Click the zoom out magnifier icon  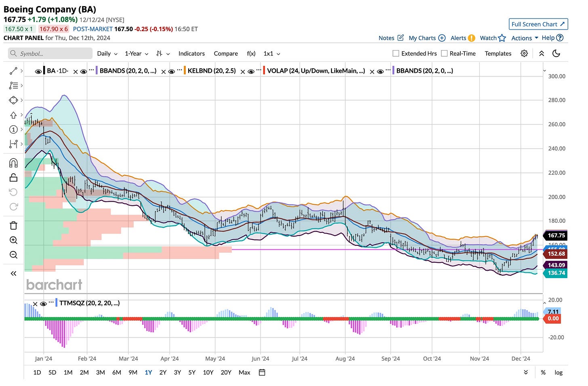click(13, 255)
